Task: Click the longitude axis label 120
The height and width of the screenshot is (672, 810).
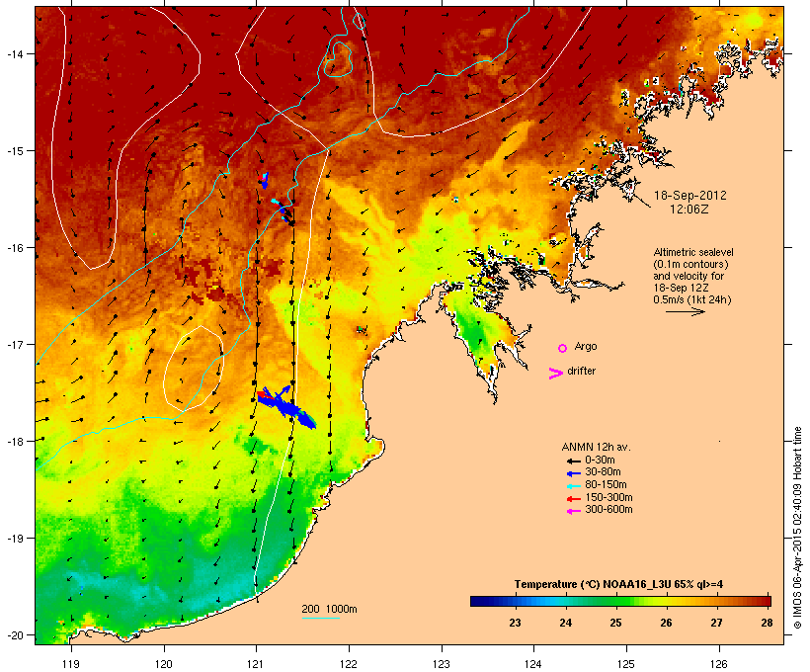Action: [164, 664]
